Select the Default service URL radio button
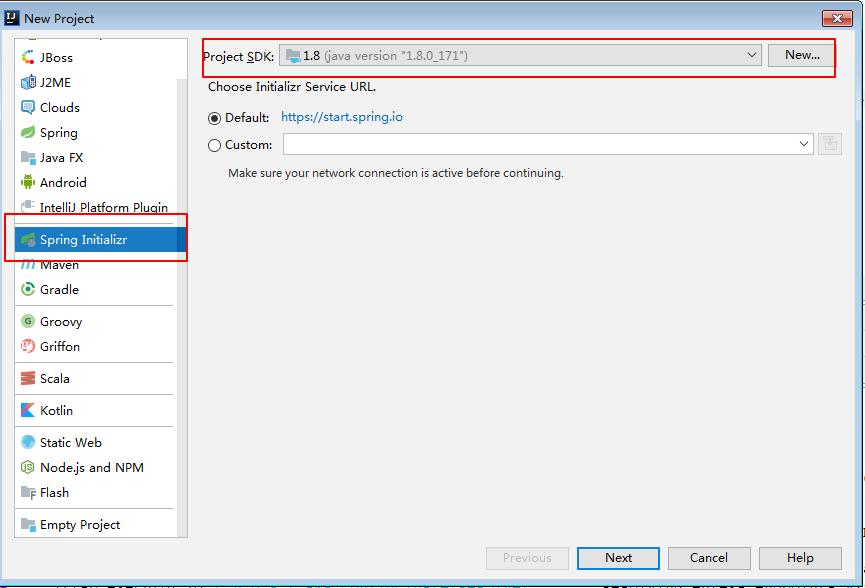The image size is (865, 588). [214, 118]
